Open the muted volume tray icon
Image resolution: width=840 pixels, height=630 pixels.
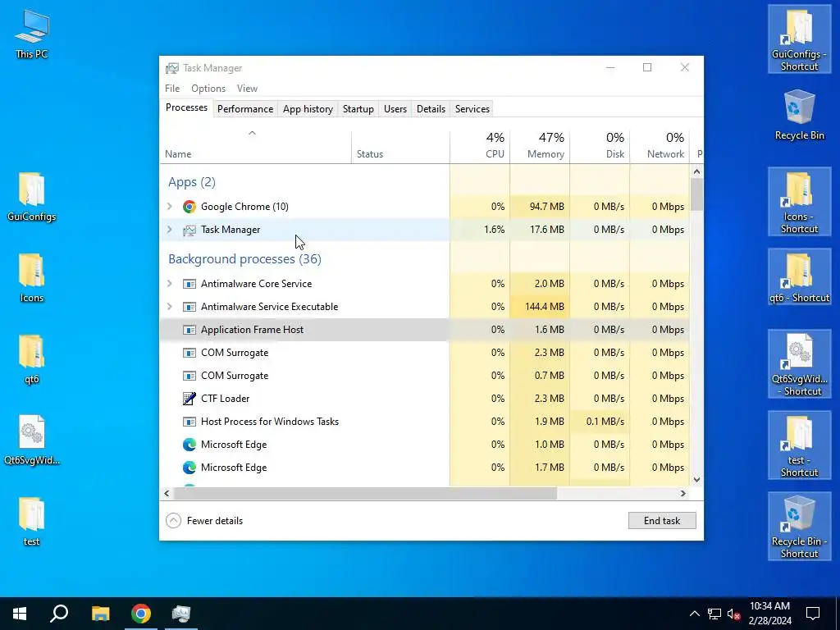[733, 614]
